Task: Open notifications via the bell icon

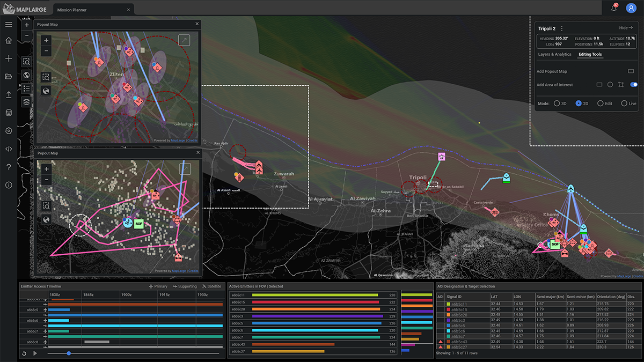Action: click(613, 8)
